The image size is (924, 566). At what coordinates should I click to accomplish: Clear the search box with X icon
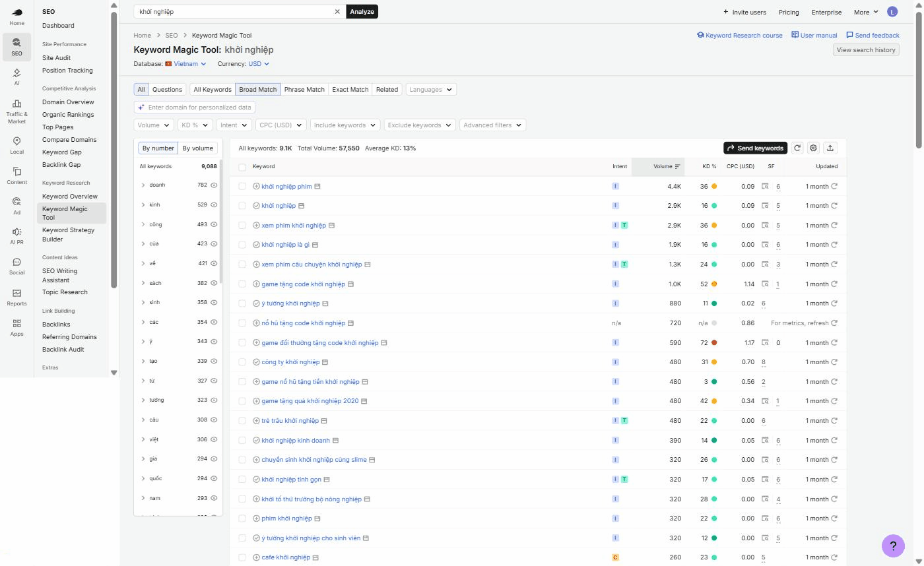point(337,11)
